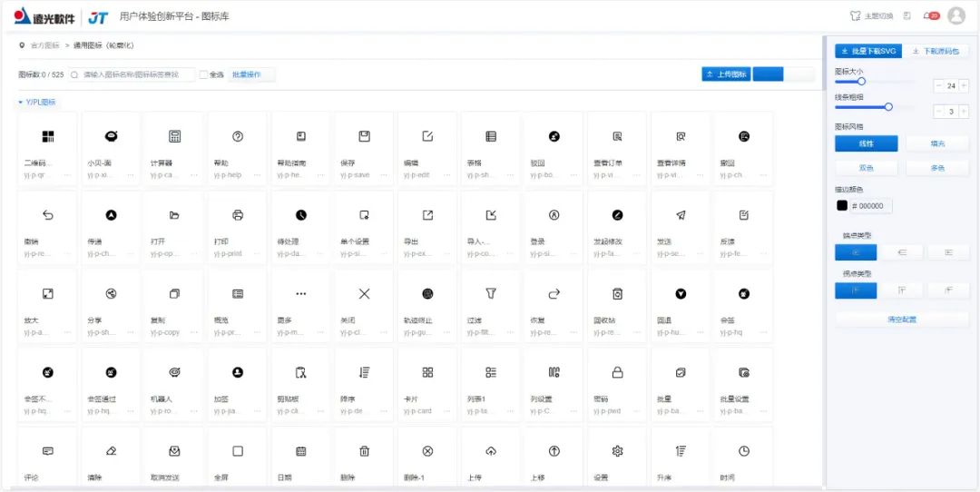
Task: Open the batch operations (批量操作) dropdown
Action: click(250, 74)
